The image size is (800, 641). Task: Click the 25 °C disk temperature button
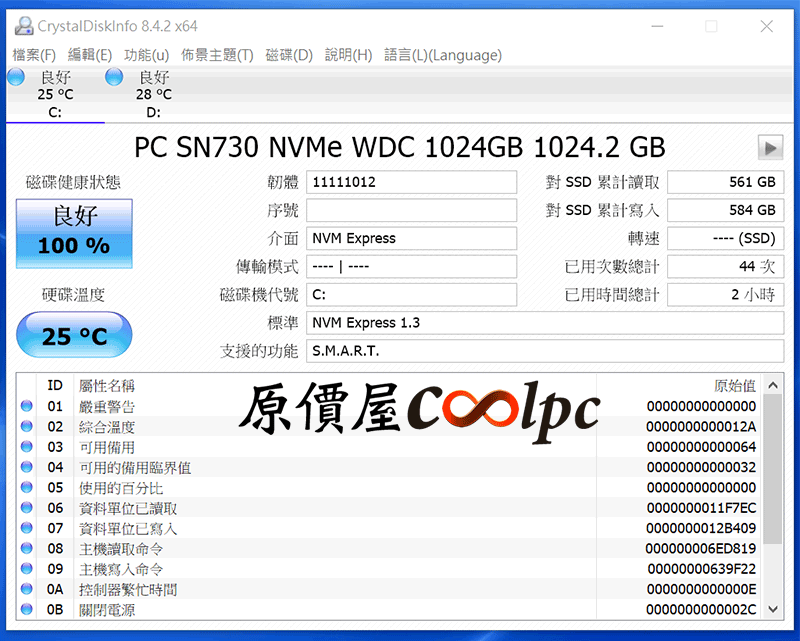tap(74, 335)
